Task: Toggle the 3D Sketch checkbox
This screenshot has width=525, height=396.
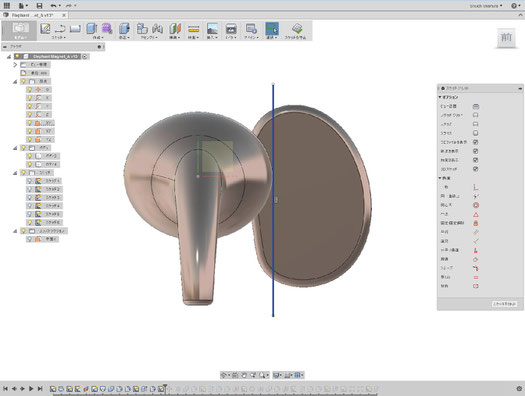Action: (x=475, y=169)
